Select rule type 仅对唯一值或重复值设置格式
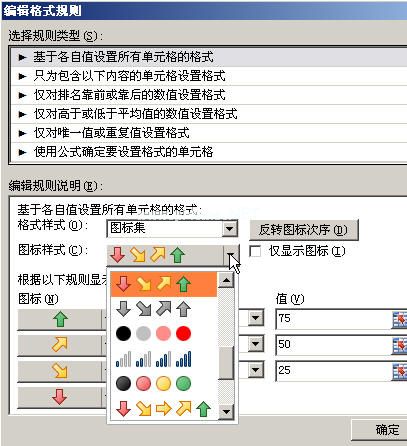407x446 pixels. coord(209,133)
